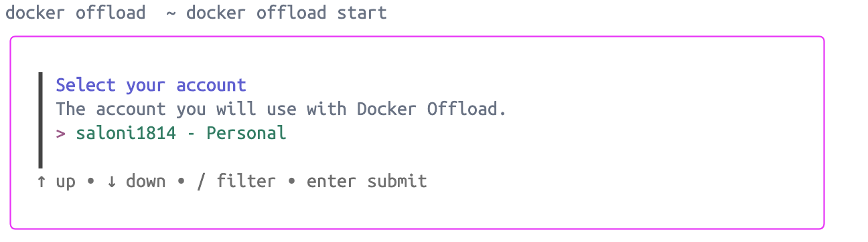This screenshot has height=242, width=868.
Task: Click the ↓ down arrow symbol
Action: coord(111,181)
